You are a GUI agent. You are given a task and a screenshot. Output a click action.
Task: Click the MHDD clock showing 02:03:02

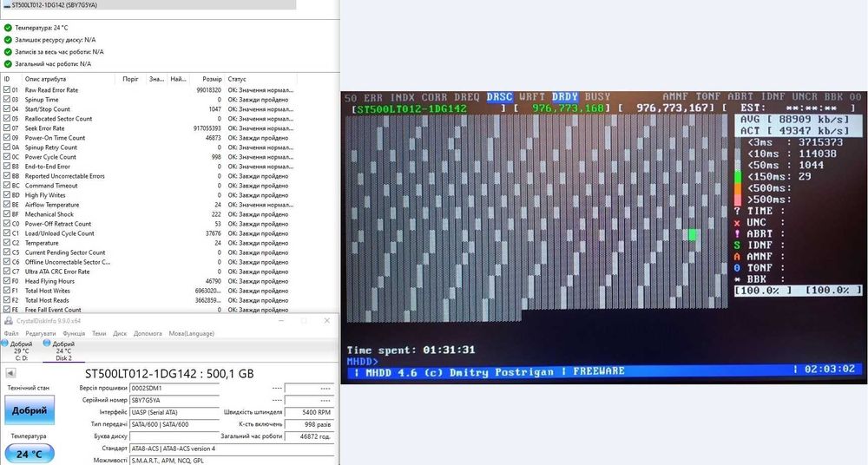[x=828, y=370]
